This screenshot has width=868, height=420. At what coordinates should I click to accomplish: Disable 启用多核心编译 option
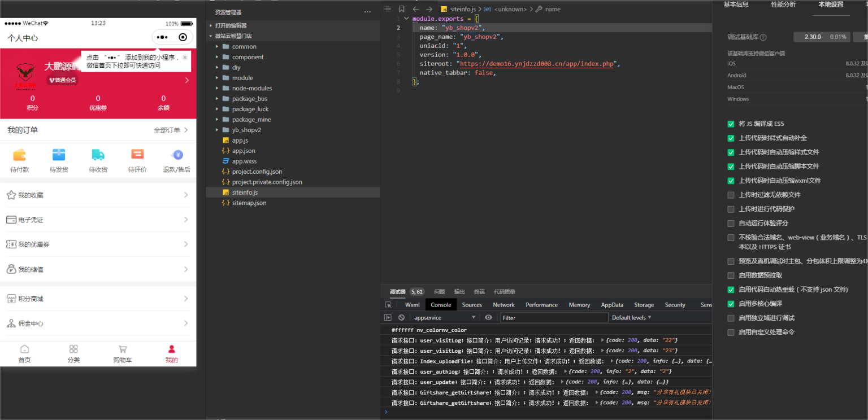click(731, 304)
